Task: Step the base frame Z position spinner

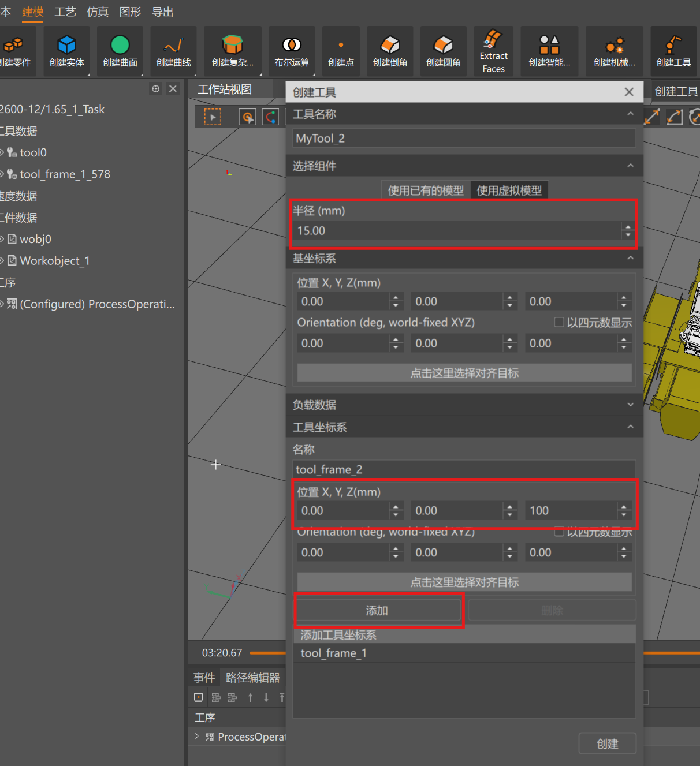Action: (623, 301)
